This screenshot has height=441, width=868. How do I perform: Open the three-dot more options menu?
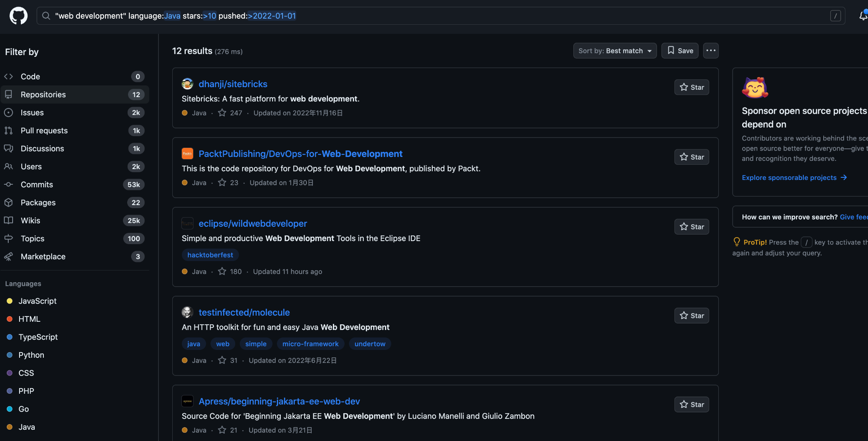(711, 51)
